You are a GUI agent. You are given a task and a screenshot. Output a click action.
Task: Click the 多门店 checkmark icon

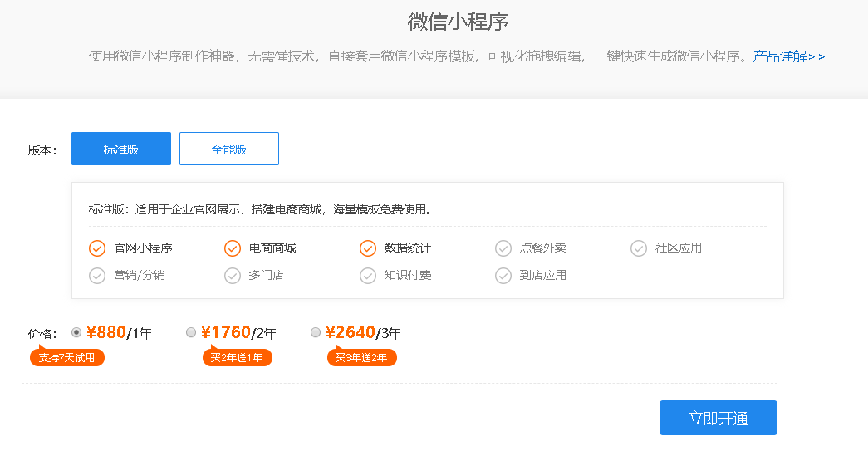pyautogui.click(x=233, y=275)
